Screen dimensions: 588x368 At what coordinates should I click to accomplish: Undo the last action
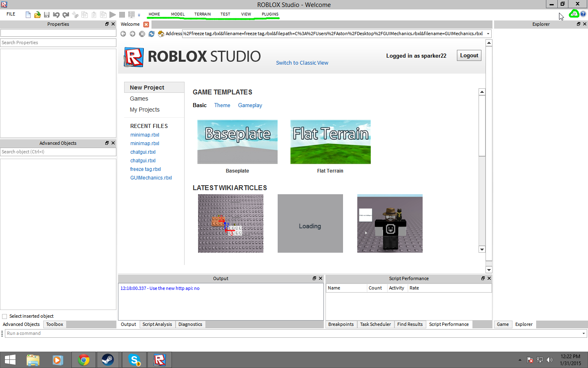56,15
